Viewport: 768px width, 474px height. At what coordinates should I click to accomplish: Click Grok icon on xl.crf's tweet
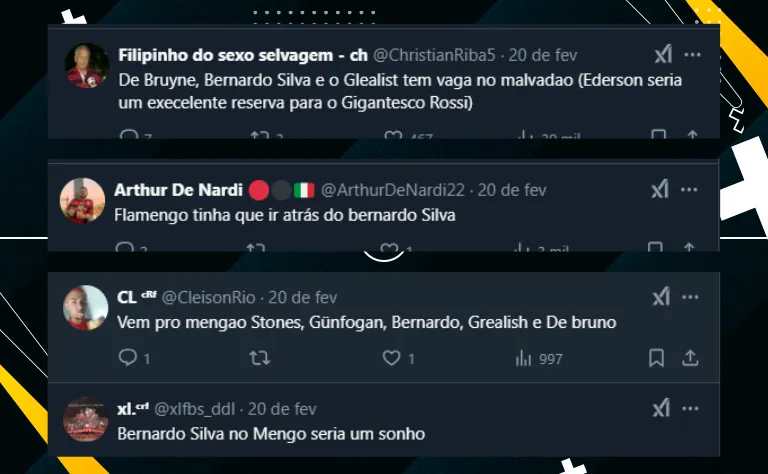(x=660, y=408)
